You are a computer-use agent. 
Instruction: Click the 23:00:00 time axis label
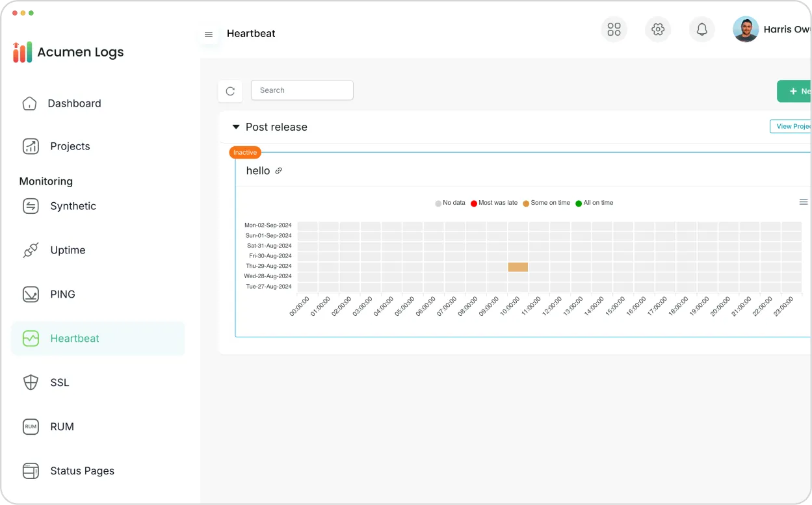coord(782,306)
